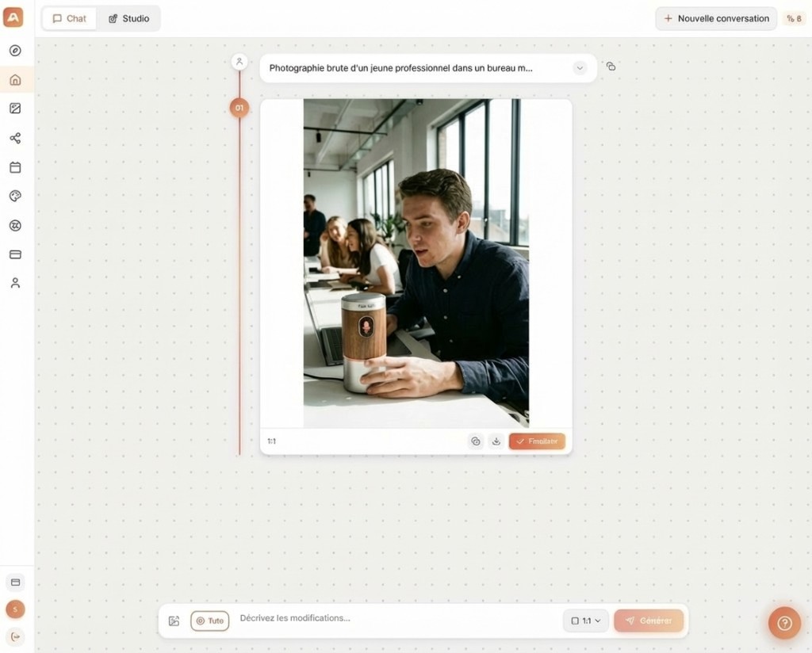Image resolution: width=812 pixels, height=653 pixels.
Task: Select the 01 timeline step marker
Action: click(x=239, y=108)
